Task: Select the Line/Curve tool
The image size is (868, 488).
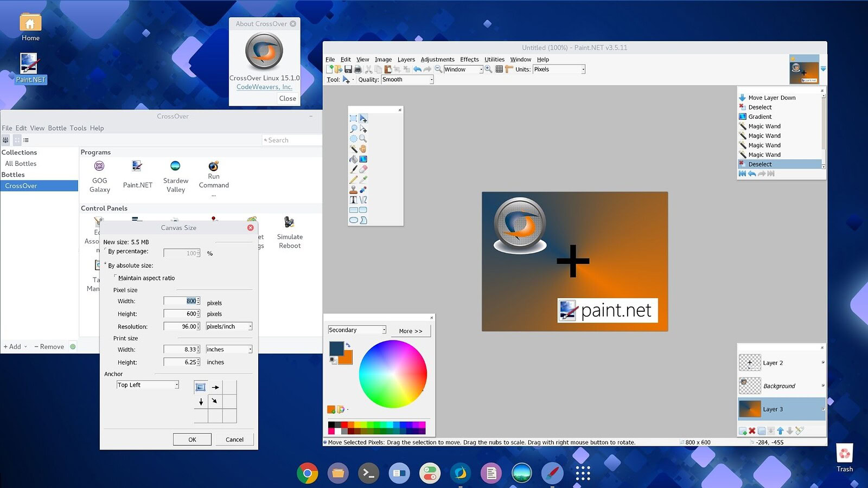Action: point(363,200)
